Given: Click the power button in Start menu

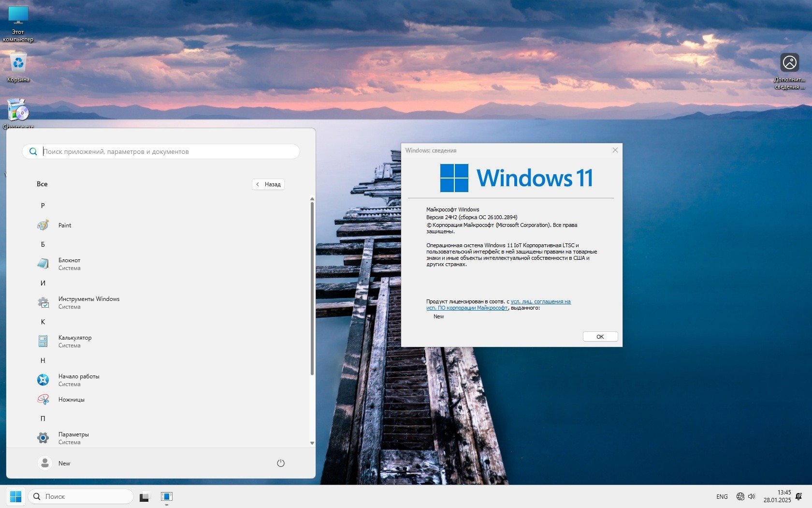Looking at the screenshot, I should click(280, 463).
